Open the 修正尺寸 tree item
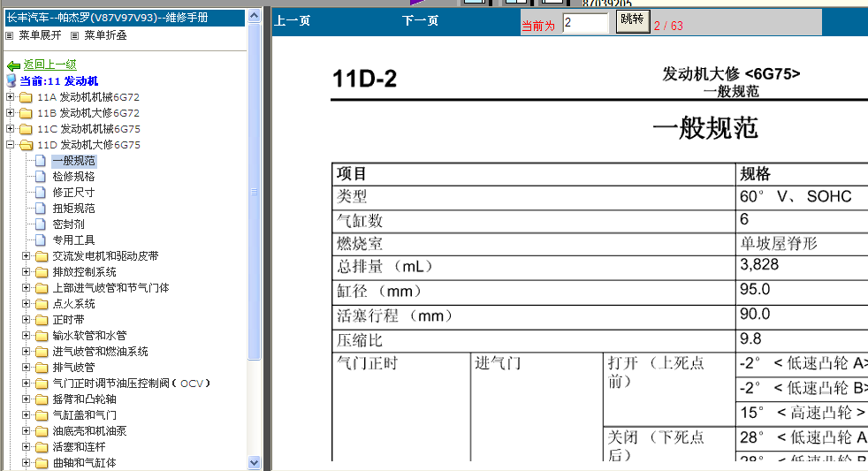 (x=73, y=193)
